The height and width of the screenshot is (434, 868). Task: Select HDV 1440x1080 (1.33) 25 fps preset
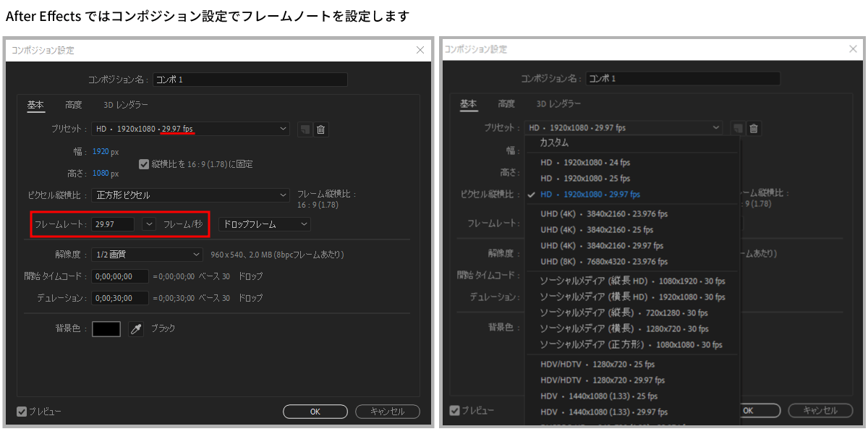pyautogui.click(x=632, y=396)
